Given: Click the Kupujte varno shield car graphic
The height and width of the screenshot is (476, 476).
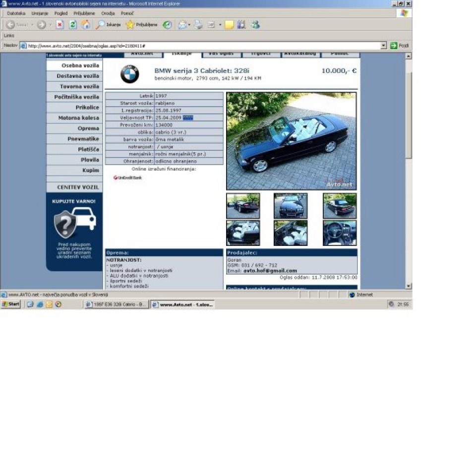Looking at the screenshot, I should (75, 223).
